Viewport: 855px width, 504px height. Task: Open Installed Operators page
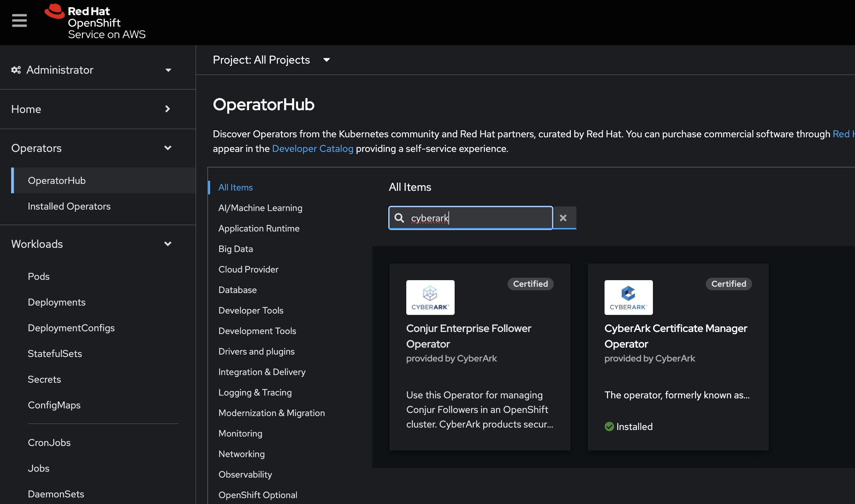click(x=69, y=206)
